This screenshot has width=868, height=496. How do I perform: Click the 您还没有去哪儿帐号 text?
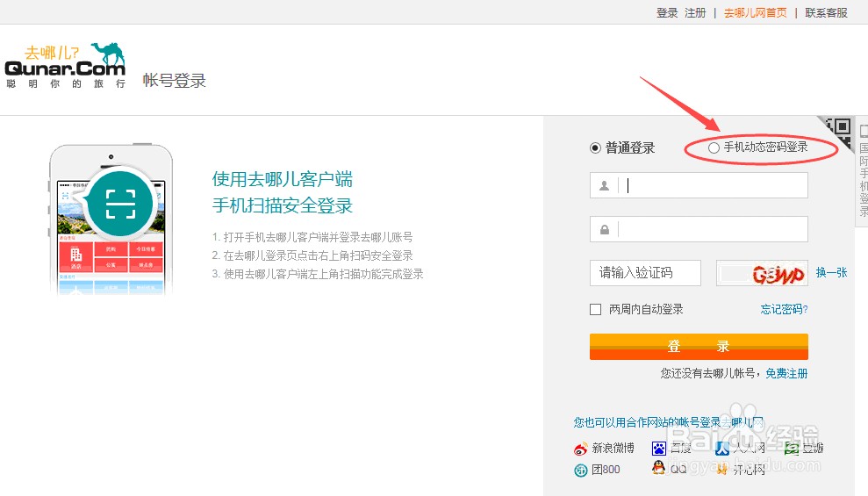pos(708,374)
